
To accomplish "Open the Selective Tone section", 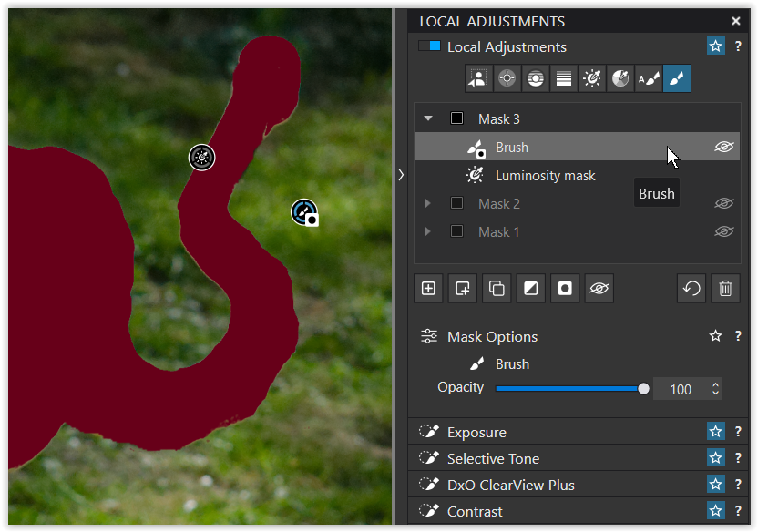I will click(493, 458).
